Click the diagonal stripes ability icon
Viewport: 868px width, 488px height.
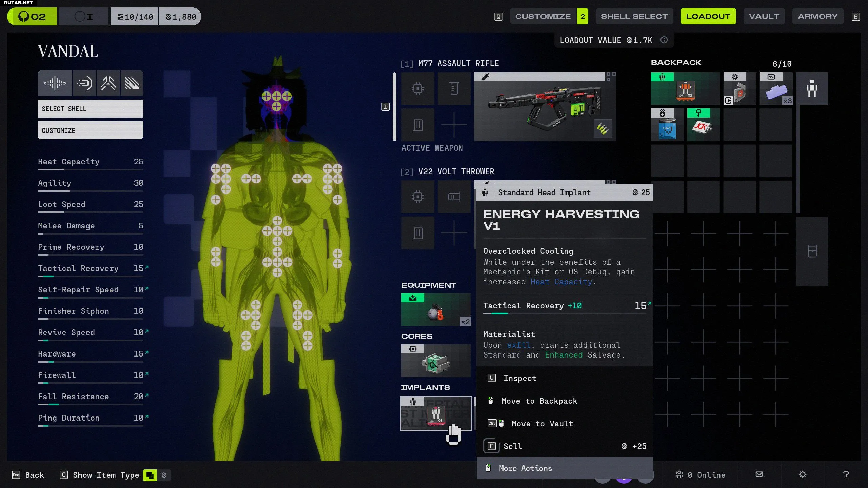tap(132, 83)
